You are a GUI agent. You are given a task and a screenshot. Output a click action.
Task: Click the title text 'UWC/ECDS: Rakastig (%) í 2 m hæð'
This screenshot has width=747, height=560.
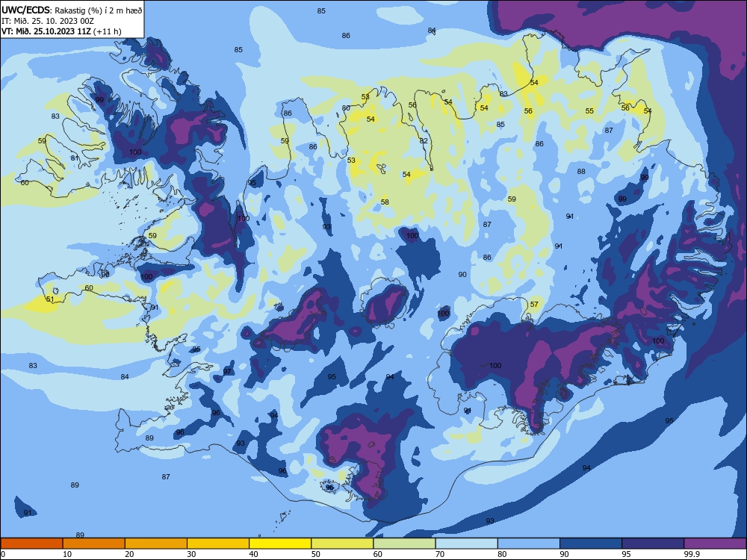click(72, 10)
